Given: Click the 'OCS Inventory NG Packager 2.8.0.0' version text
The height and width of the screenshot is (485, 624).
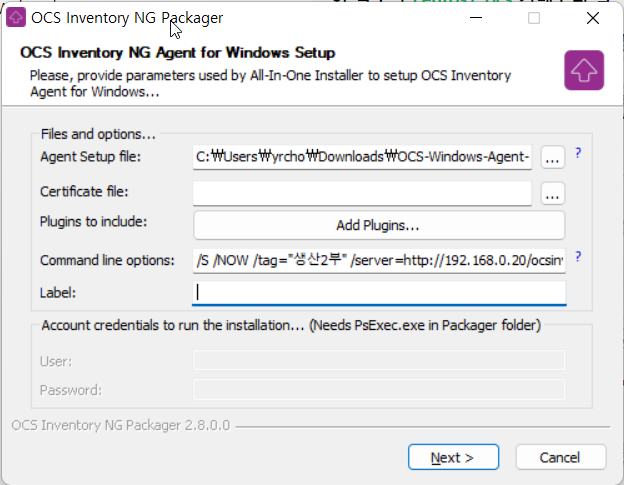Looking at the screenshot, I should coord(121,425).
